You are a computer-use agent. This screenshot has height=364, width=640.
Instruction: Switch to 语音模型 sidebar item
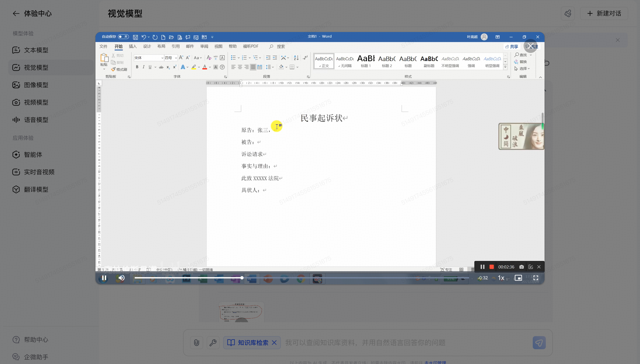pyautogui.click(x=36, y=120)
